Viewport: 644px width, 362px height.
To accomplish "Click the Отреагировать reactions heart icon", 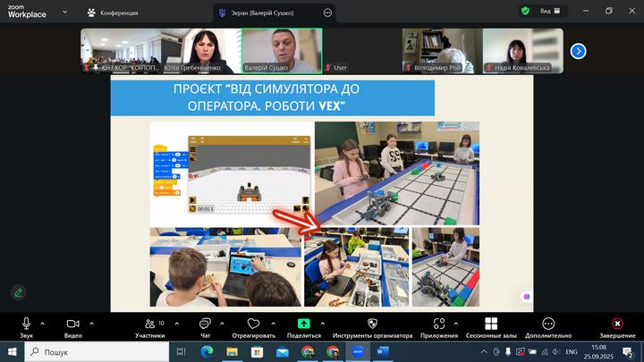I will click(x=254, y=324).
